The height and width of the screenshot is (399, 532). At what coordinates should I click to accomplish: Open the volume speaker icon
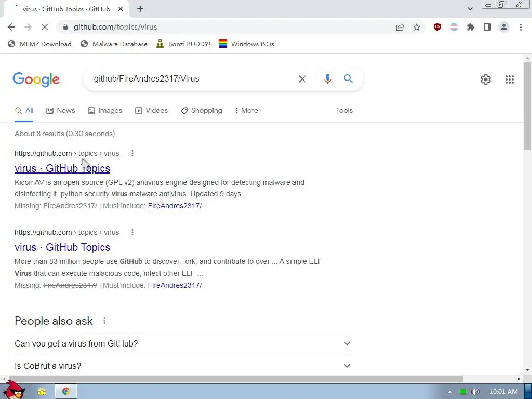475,392
